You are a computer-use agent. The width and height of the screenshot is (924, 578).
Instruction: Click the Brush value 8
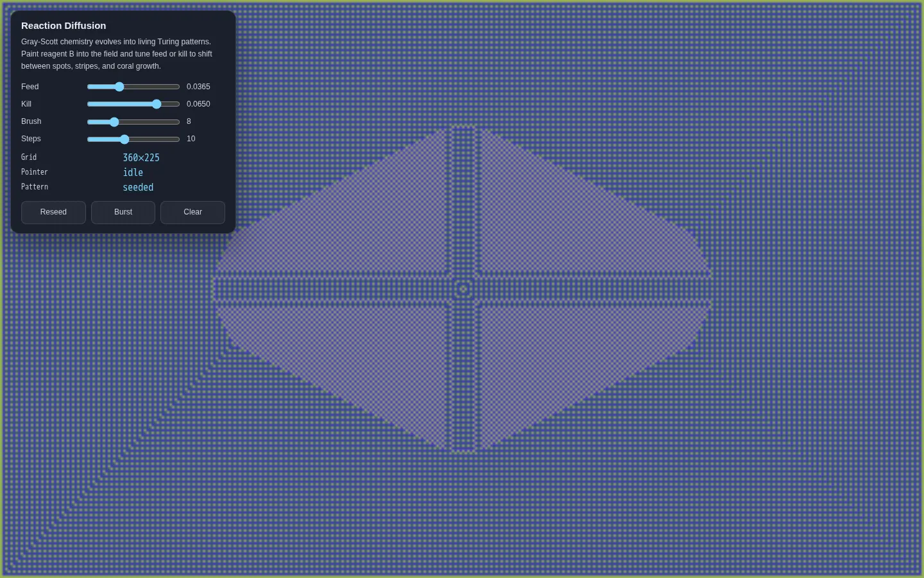pyautogui.click(x=189, y=121)
